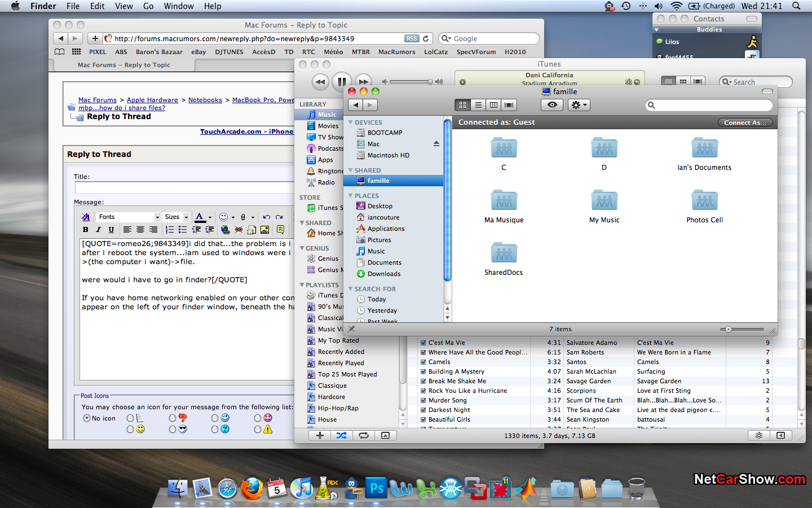
Task: Uncheck the Camels song
Action: (x=423, y=362)
